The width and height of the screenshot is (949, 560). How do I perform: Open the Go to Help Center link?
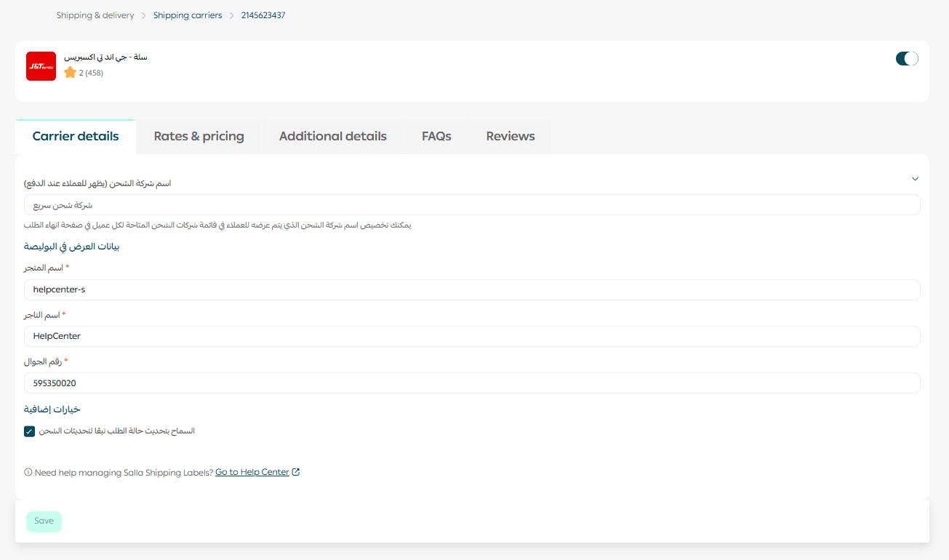[252, 473]
